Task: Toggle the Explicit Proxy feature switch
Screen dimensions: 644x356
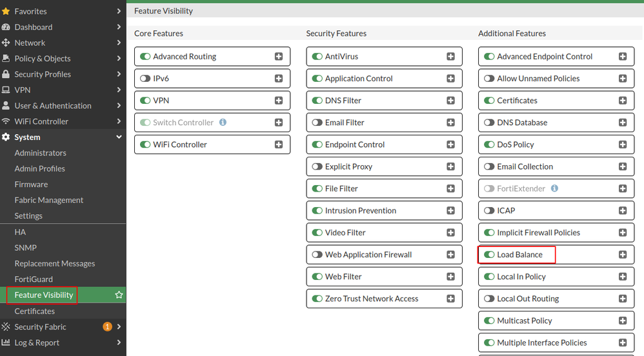Action: pyautogui.click(x=317, y=166)
